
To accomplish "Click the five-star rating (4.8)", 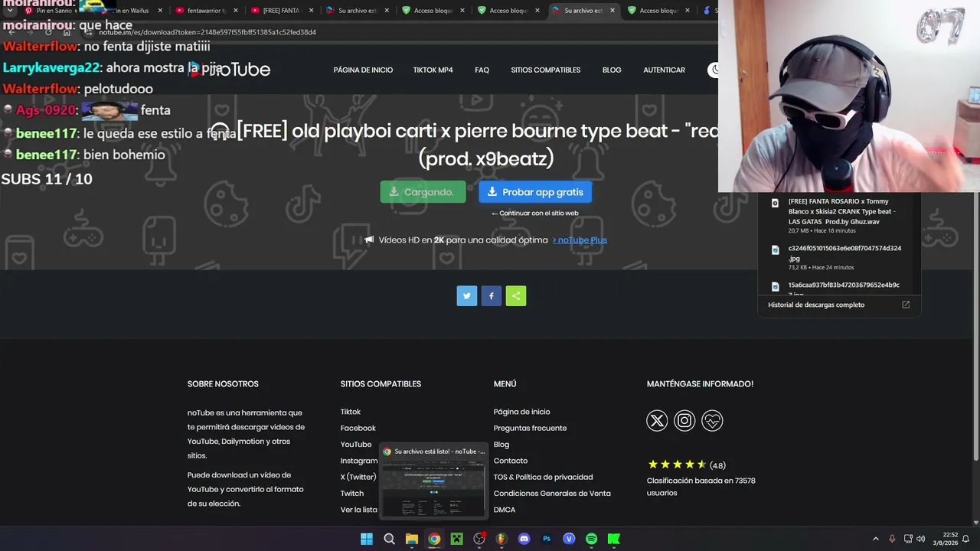I will pos(677,465).
